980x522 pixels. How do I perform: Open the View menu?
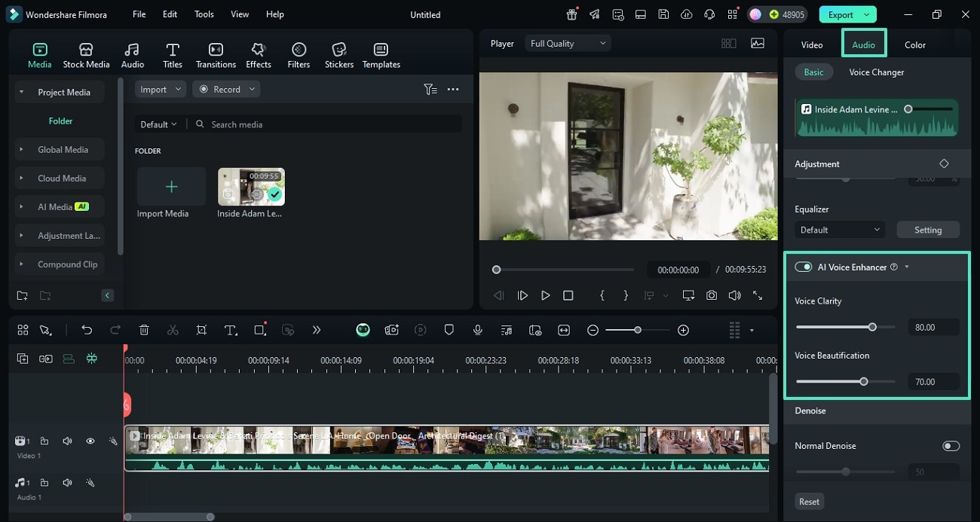coord(240,14)
